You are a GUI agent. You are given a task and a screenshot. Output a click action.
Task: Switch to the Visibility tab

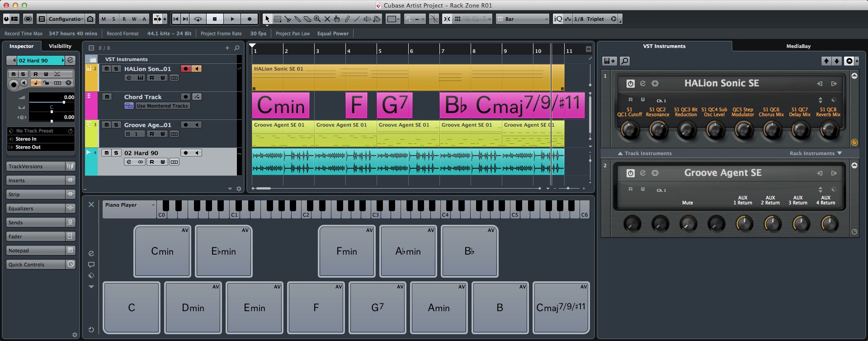click(x=60, y=46)
